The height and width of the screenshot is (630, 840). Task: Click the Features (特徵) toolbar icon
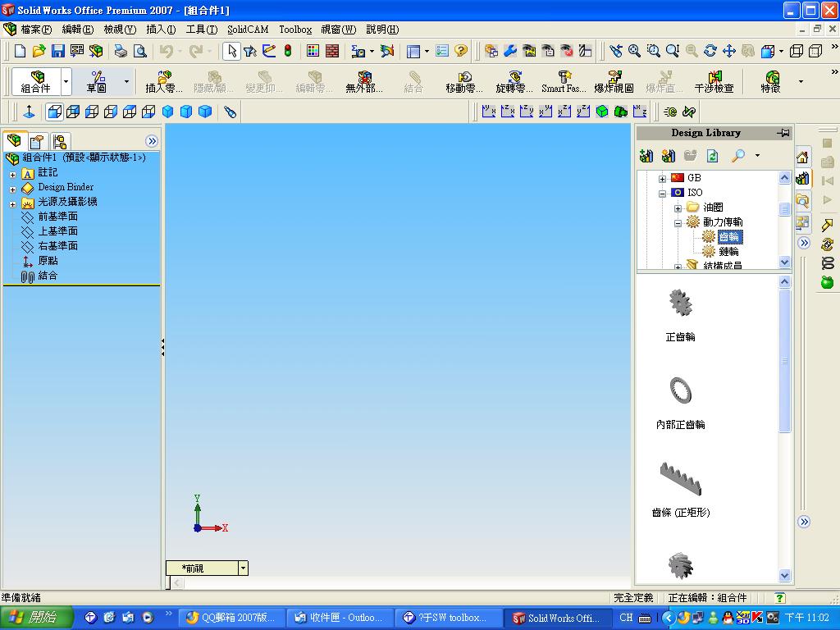point(771,81)
